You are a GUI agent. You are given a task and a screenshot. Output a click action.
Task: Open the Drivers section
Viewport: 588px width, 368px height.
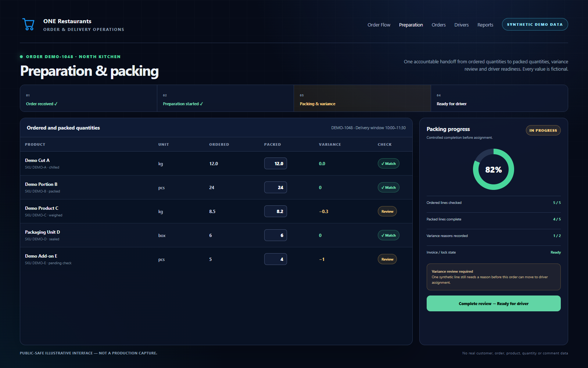[x=461, y=25]
